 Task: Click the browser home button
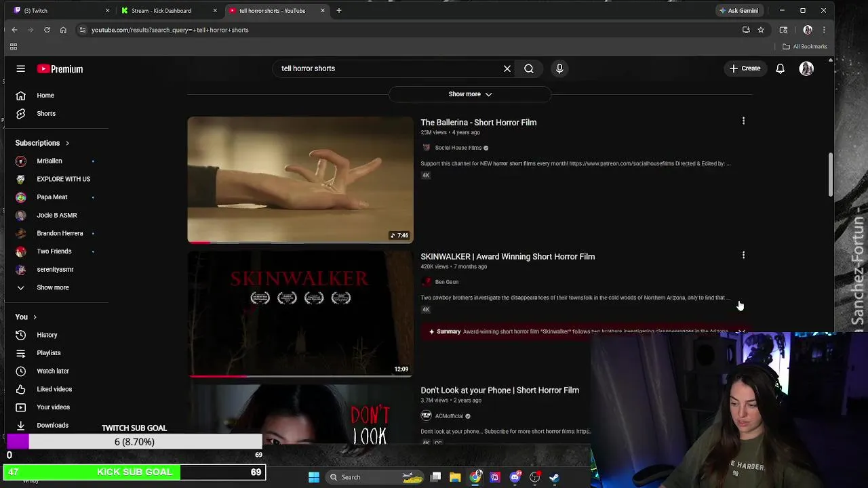coord(63,30)
